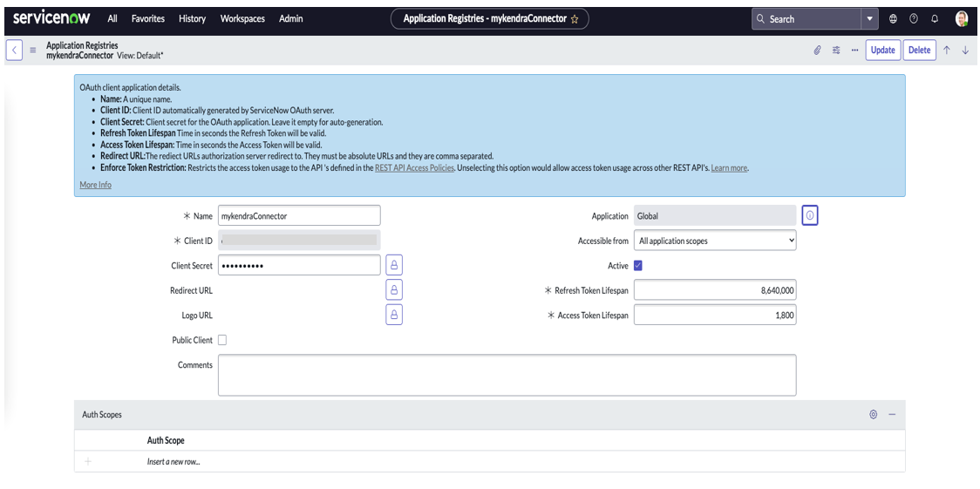Open the user profile avatar

pos(962,18)
